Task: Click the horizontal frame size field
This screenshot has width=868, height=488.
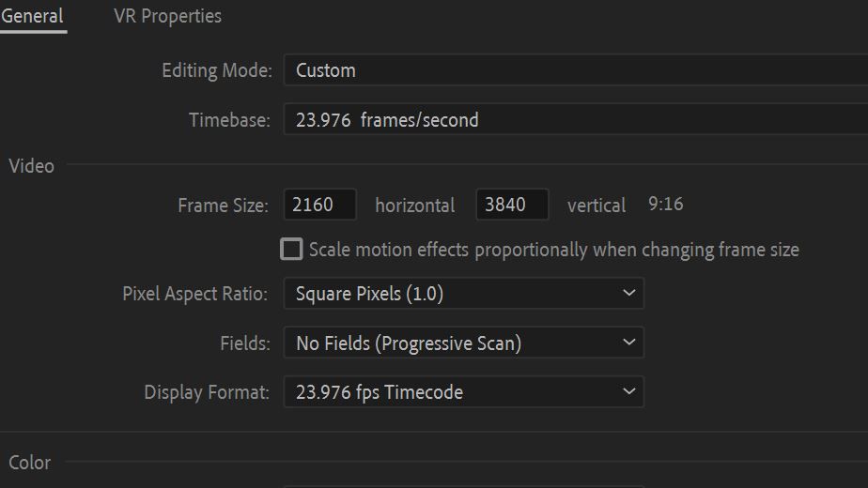Action: (320, 205)
